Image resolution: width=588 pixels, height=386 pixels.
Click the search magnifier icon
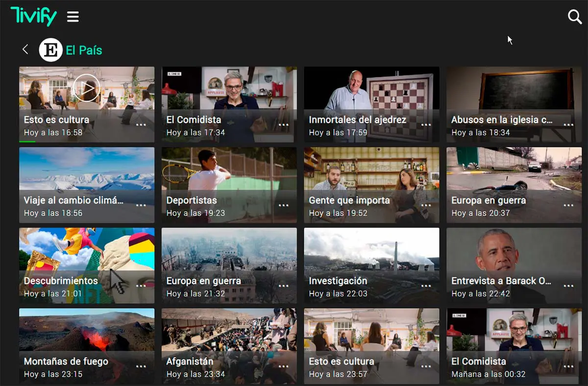574,17
